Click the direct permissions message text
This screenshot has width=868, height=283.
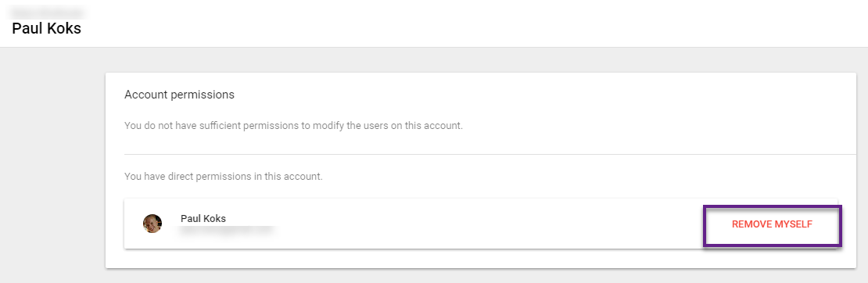point(223,177)
